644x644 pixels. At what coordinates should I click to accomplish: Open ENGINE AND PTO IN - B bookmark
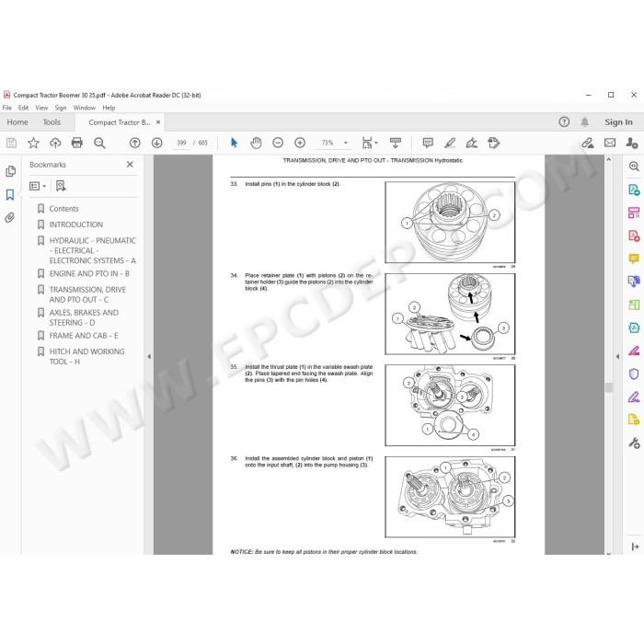pyautogui.click(x=89, y=273)
